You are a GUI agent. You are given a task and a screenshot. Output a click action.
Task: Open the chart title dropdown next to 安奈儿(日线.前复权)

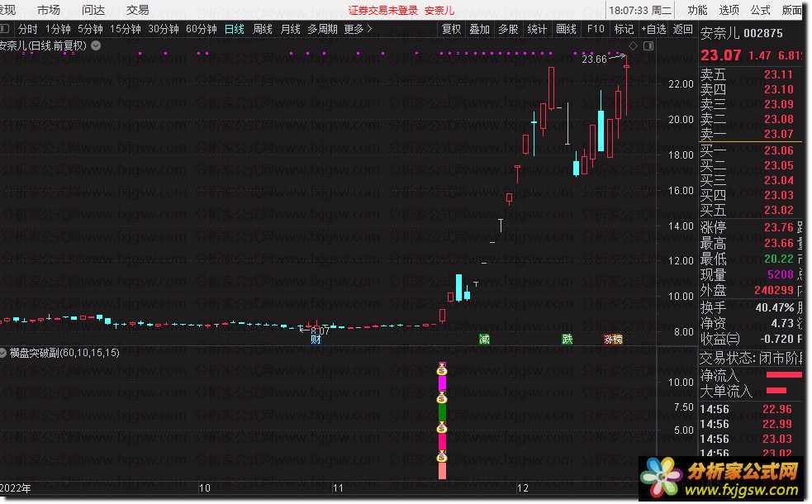coord(96,45)
